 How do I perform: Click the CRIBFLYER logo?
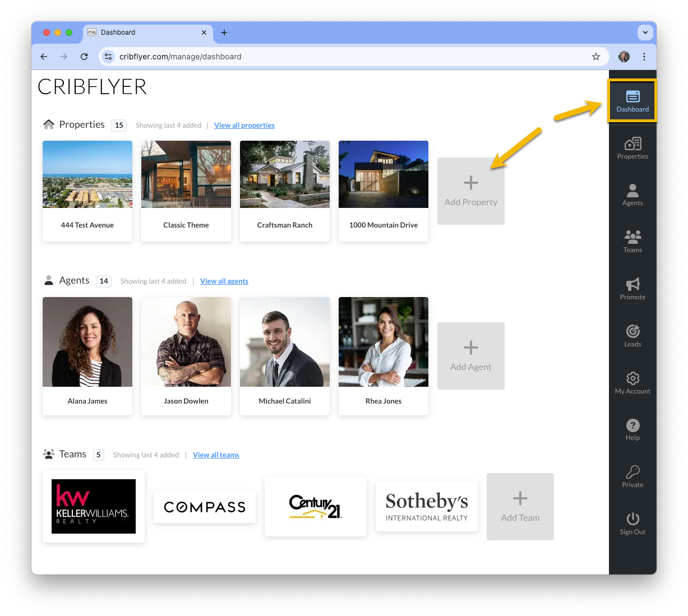click(92, 87)
